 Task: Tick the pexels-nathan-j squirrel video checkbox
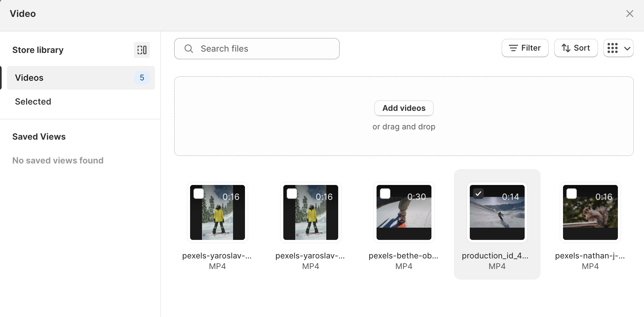tap(572, 194)
